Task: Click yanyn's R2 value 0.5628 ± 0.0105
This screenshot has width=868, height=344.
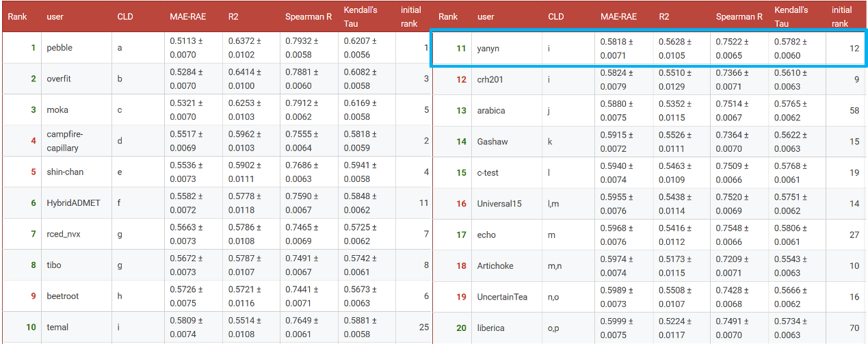Action: (676, 49)
